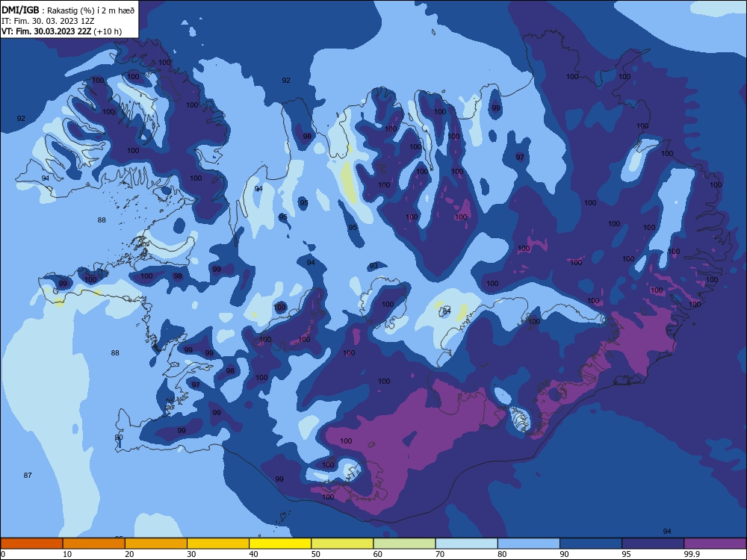Click the '60' legend scale label

click(x=378, y=554)
